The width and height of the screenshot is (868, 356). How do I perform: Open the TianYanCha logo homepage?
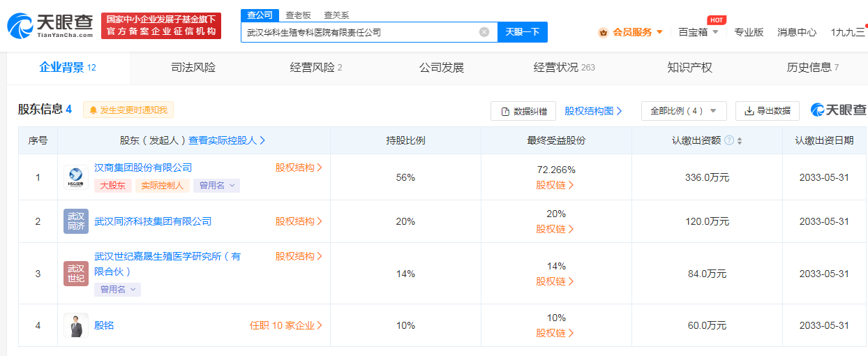coord(50,25)
